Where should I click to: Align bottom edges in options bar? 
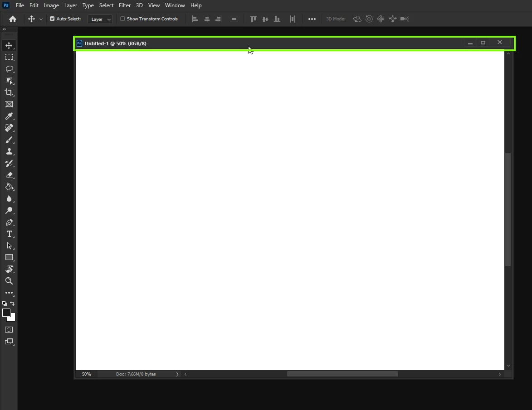277,19
